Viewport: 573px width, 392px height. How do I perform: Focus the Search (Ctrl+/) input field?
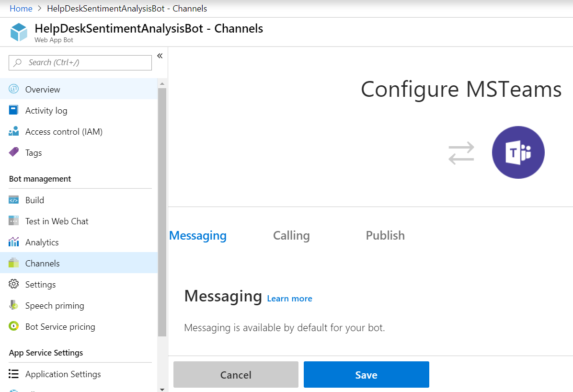coord(86,62)
